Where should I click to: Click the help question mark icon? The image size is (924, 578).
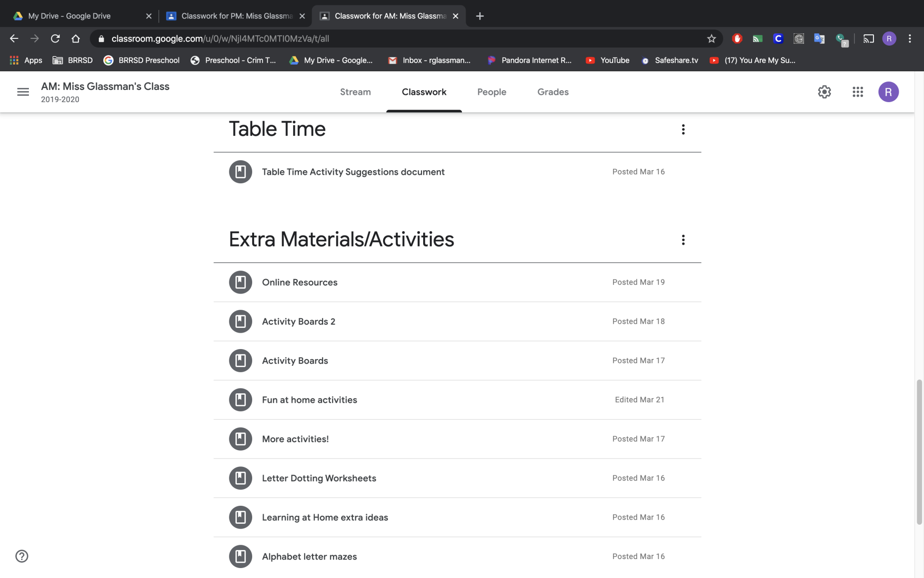[22, 556]
